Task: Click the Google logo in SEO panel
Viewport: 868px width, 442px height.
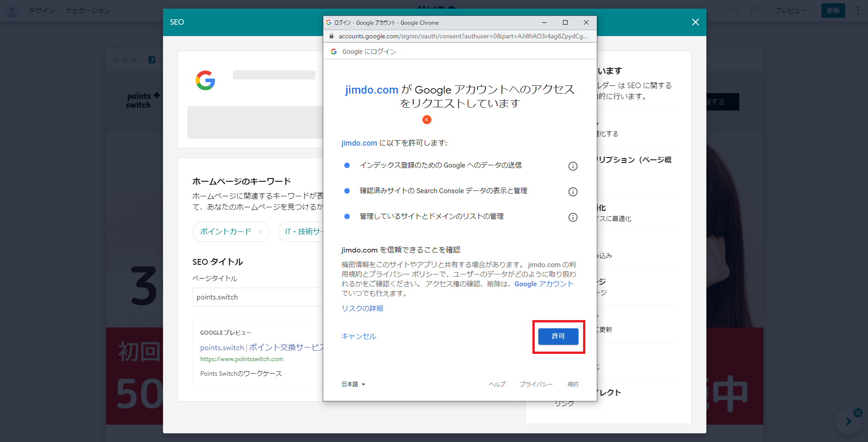Action: click(205, 80)
